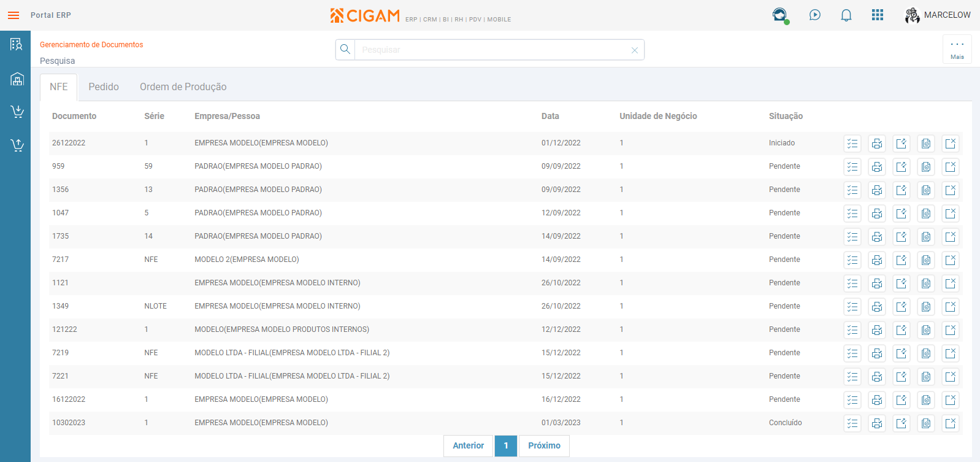Click stacked documents icon for document 959
The image size is (980, 462).
coord(926,167)
